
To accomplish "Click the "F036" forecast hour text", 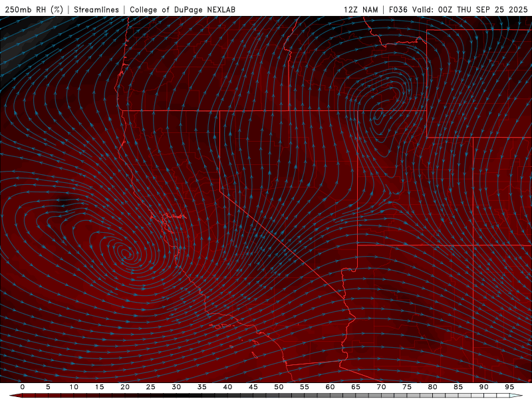I will [398, 9].
